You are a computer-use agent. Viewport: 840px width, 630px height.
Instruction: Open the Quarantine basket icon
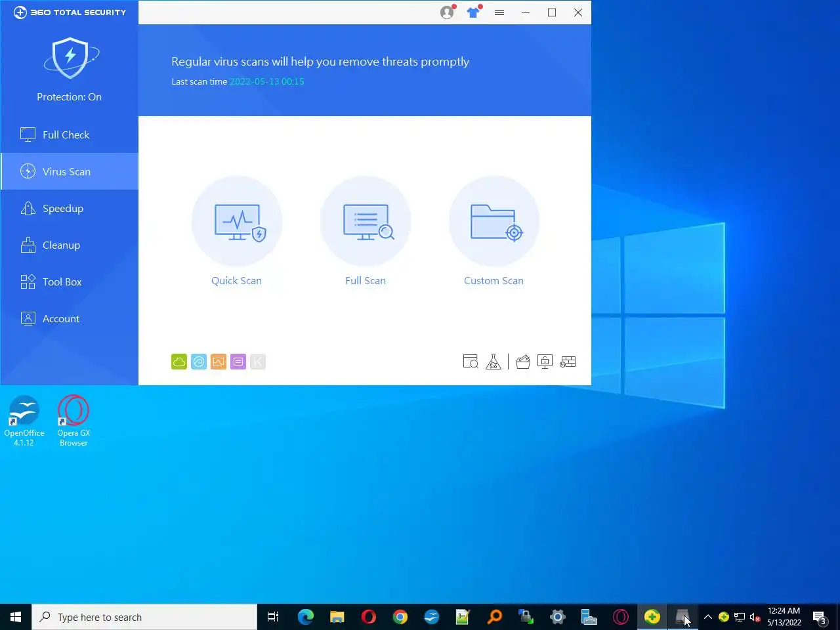(x=523, y=362)
